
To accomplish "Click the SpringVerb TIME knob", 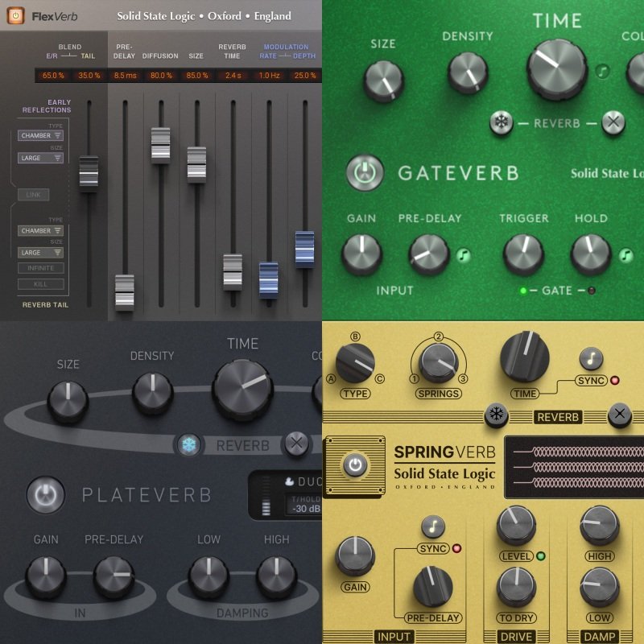I will 525,357.
